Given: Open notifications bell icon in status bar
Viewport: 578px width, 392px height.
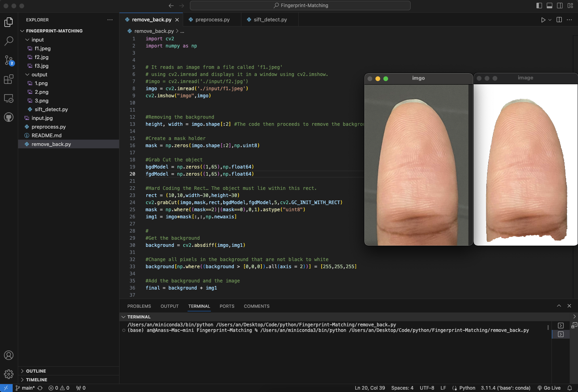Looking at the screenshot, I should tap(570, 388).
